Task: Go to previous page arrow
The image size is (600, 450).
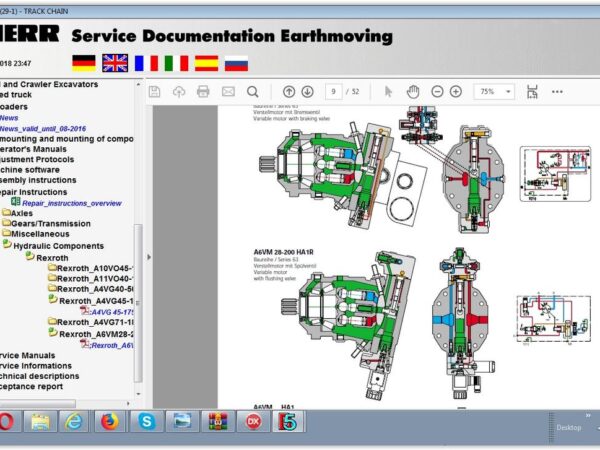Action: [289, 92]
